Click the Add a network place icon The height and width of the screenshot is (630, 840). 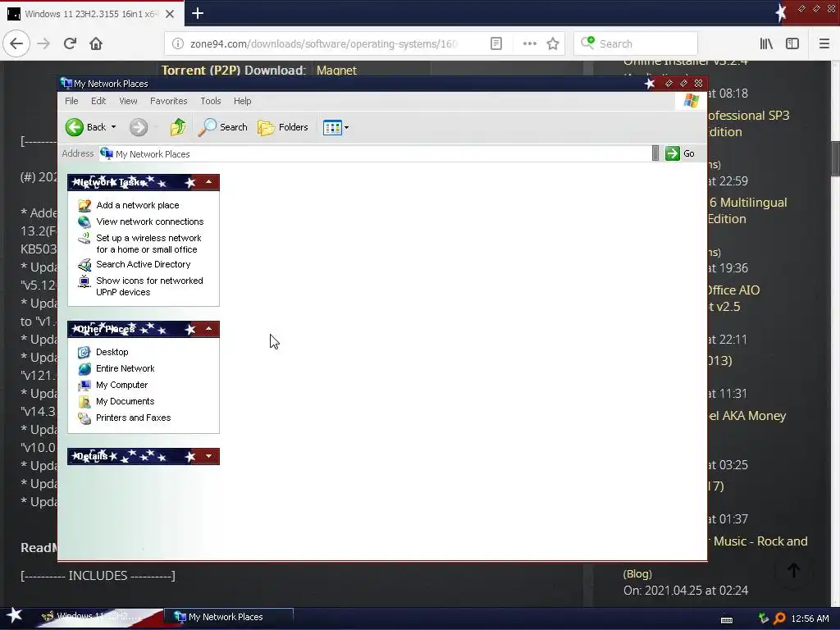point(84,205)
